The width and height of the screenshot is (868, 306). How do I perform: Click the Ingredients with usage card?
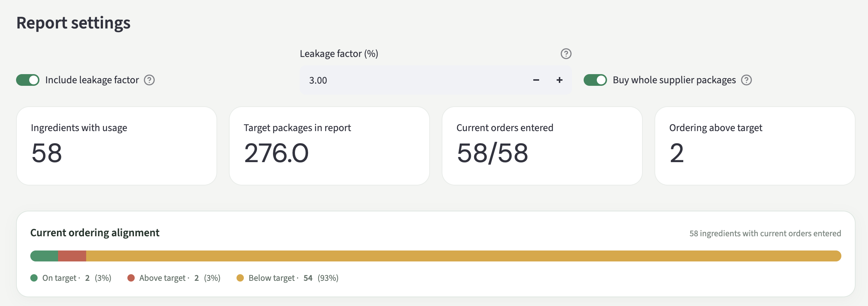pos(117,146)
